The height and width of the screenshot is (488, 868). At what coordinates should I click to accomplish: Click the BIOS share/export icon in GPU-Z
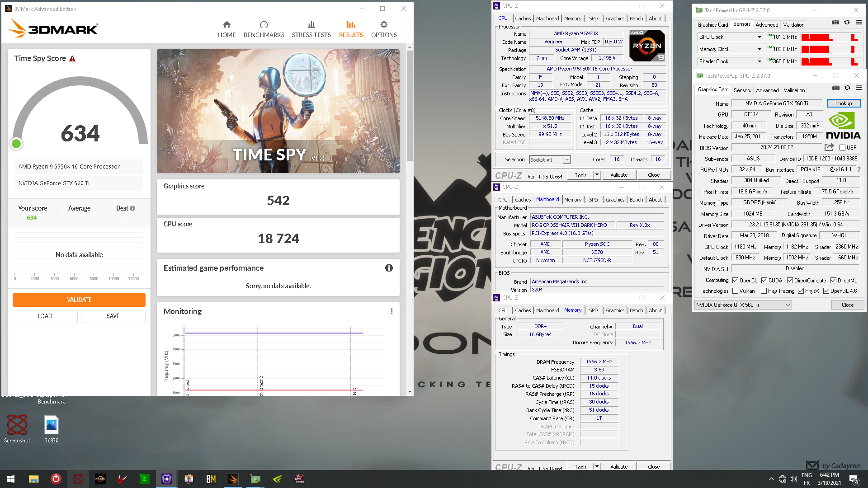(x=829, y=147)
